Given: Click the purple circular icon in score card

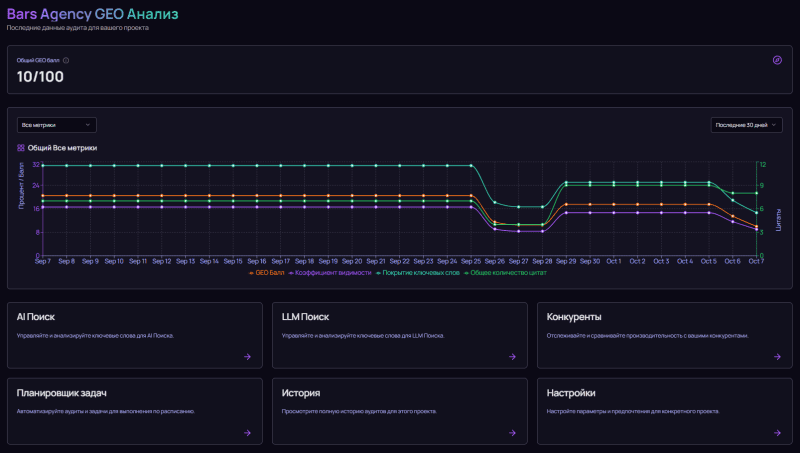Looking at the screenshot, I should tap(777, 60).
